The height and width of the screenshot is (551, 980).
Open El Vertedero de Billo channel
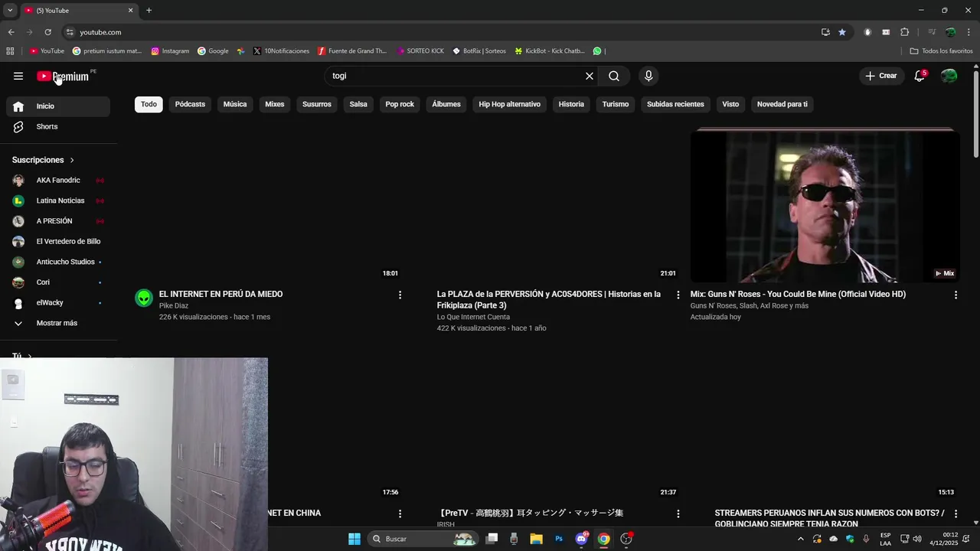tap(58, 241)
